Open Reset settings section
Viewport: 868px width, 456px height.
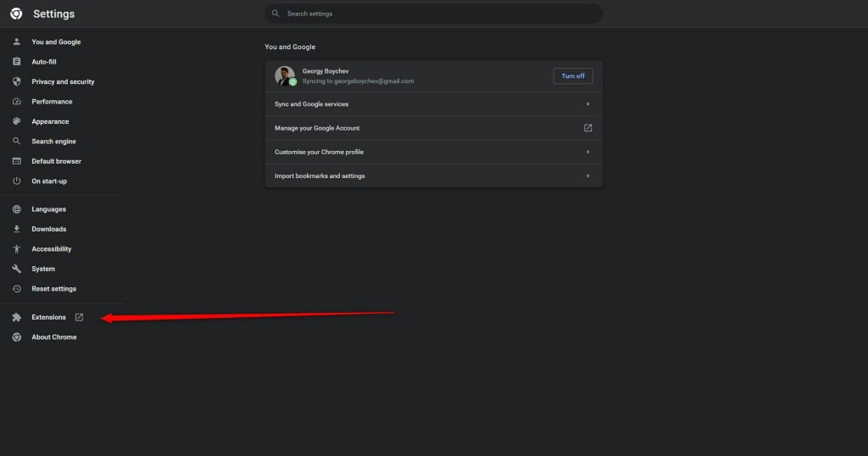(x=53, y=289)
